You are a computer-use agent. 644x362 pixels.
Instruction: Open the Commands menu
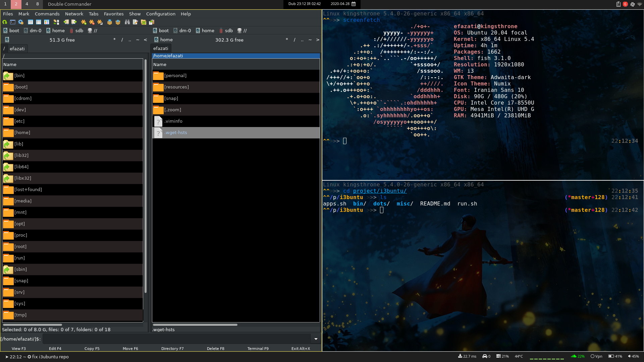47,14
